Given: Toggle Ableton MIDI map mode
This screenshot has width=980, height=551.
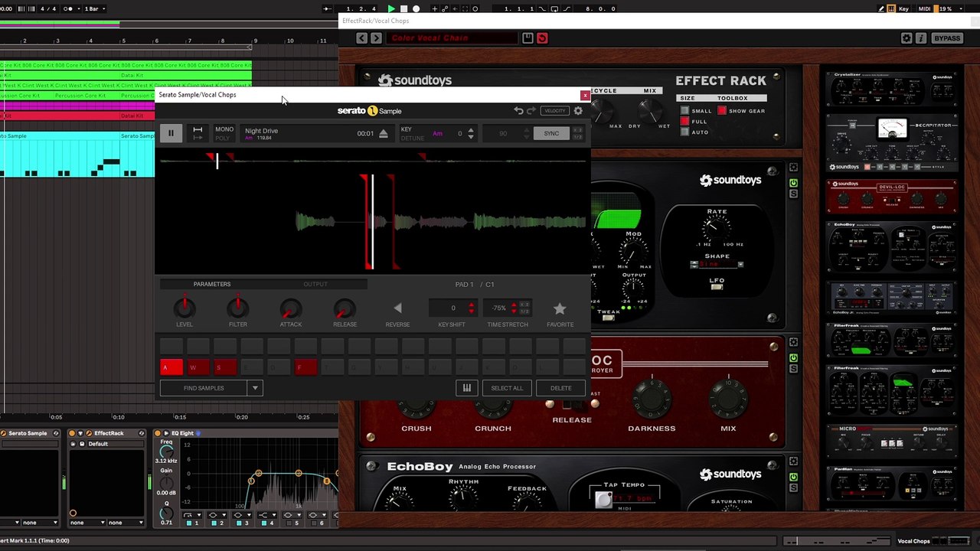Looking at the screenshot, I should click(x=925, y=8).
